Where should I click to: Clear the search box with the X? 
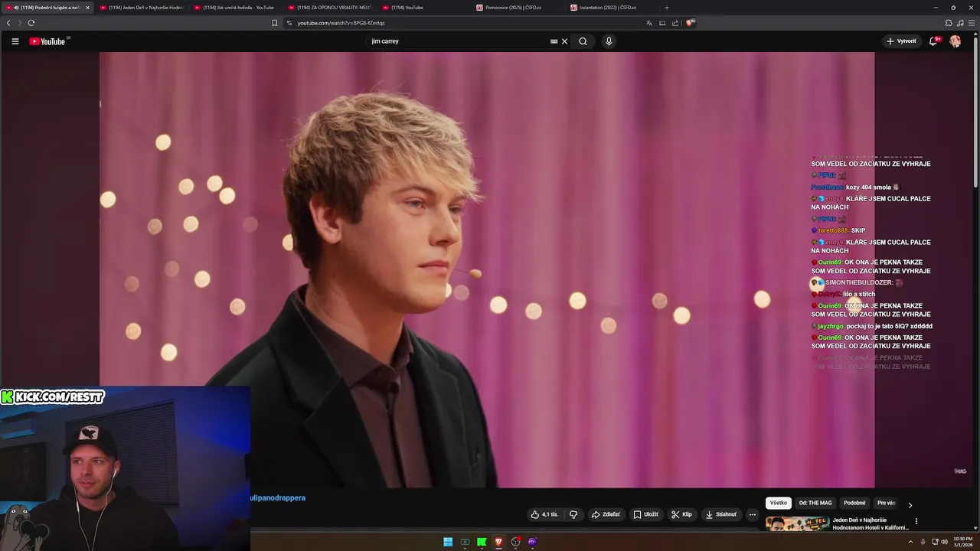click(x=564, y=41)
